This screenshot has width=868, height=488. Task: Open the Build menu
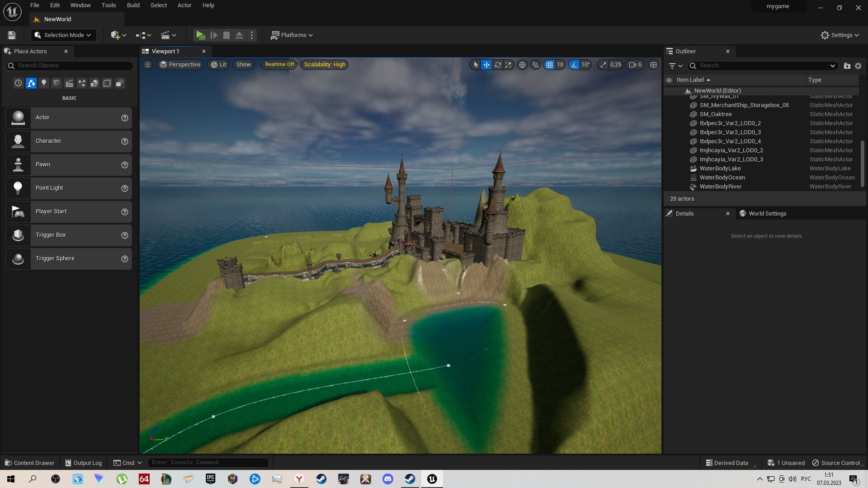133,5
